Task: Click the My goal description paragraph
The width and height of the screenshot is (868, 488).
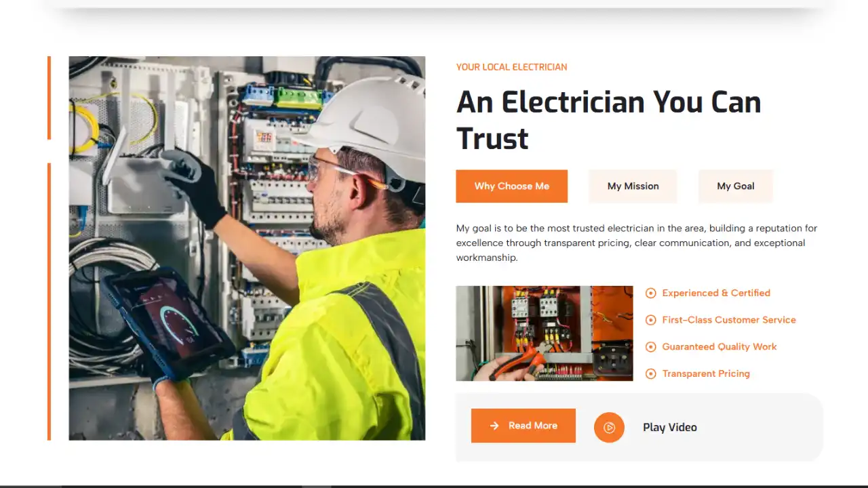Action: pos(637,243)
